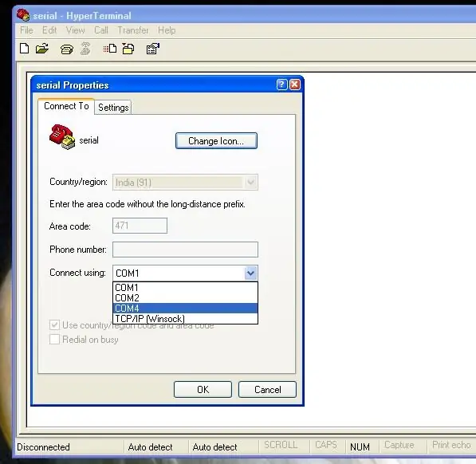
Task: Click the Receive toolbar icon
Action: [x=128, y=49]
